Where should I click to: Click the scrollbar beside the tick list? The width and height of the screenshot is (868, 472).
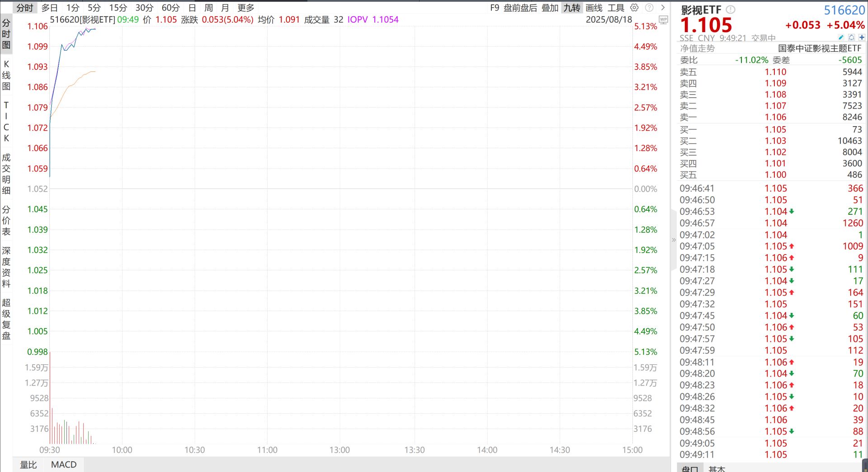[x=865, y=467]
